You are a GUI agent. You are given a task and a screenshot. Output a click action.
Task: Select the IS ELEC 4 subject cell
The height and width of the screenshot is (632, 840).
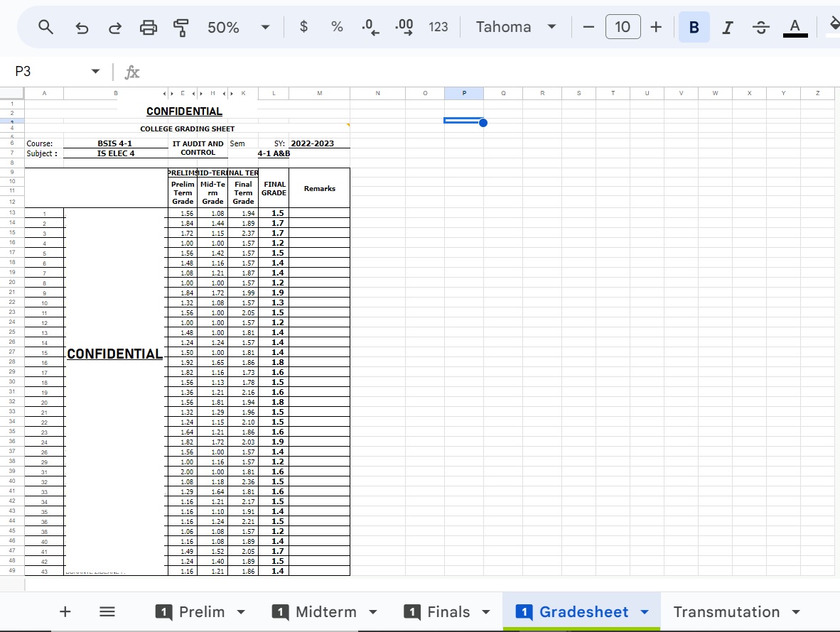click(115, 153)
